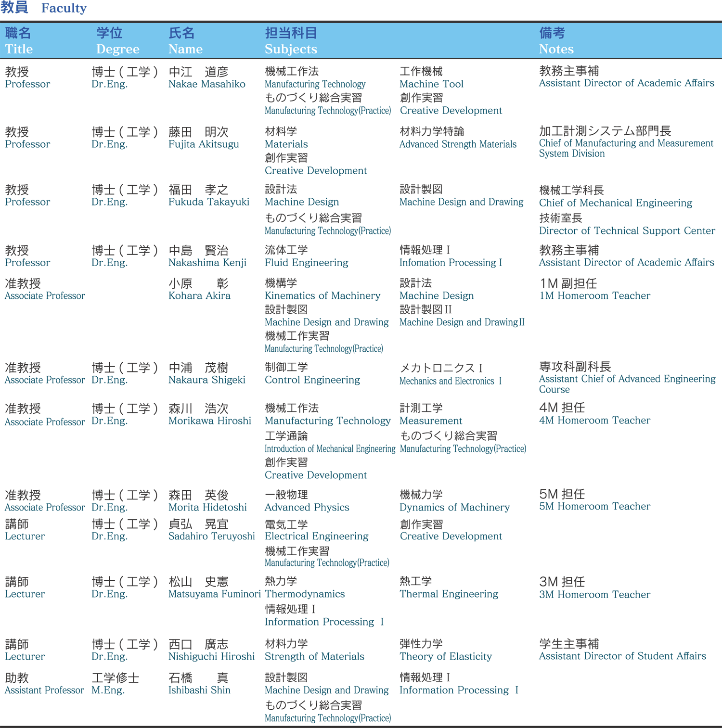Click '4M Homeroom Teacher' note
The width and height of the screenshot is (722, 728).
click(594, 421)
